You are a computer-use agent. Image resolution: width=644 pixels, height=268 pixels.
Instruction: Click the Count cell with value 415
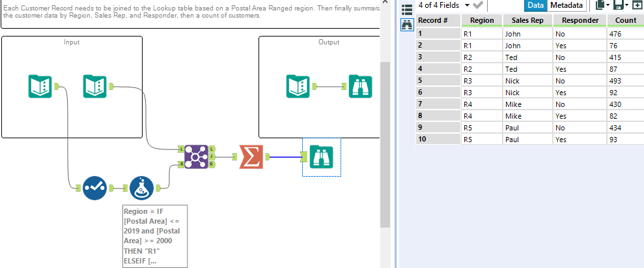pyautogui.click(x=626, y=57)
